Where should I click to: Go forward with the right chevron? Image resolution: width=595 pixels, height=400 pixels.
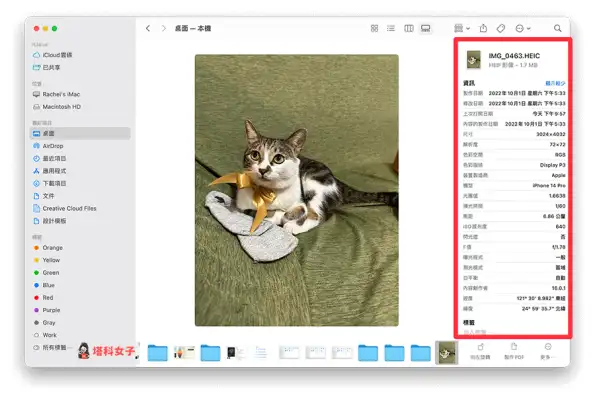click(x=164, y=28)
